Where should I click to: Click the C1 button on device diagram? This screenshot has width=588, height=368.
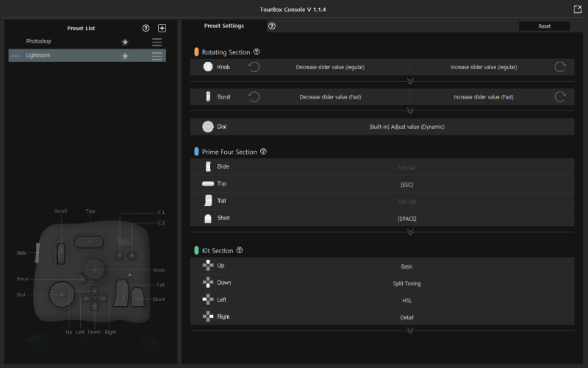[120, 256]
